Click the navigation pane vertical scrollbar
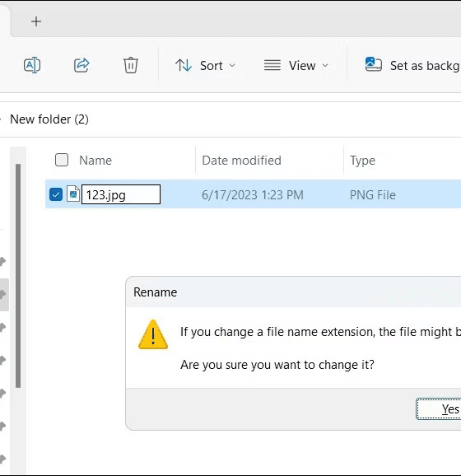Viewport: 461px width, 476px height. point(18,276)
